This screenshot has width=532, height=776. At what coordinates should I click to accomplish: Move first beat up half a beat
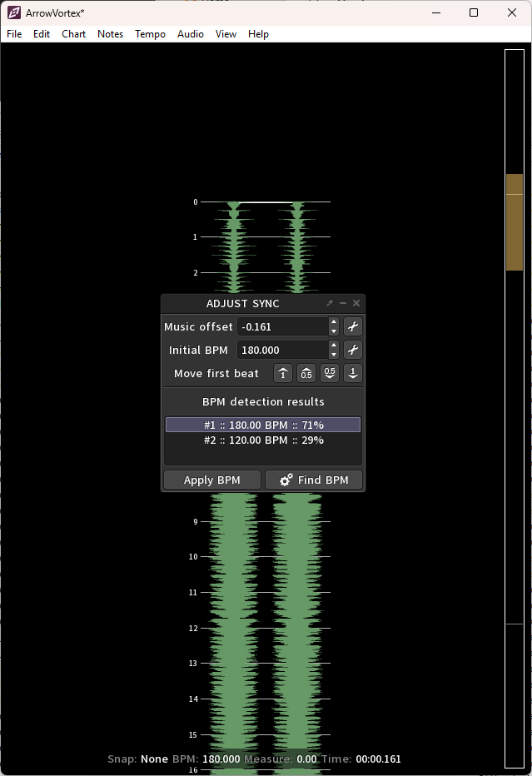pyautogui.click(x=306, y=373)
